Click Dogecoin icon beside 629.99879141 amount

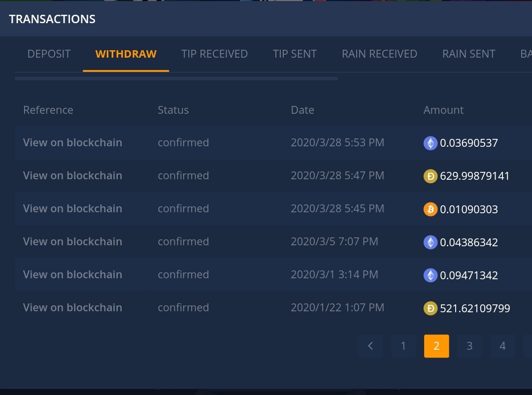pyautogui.click(x=431, y=176)
